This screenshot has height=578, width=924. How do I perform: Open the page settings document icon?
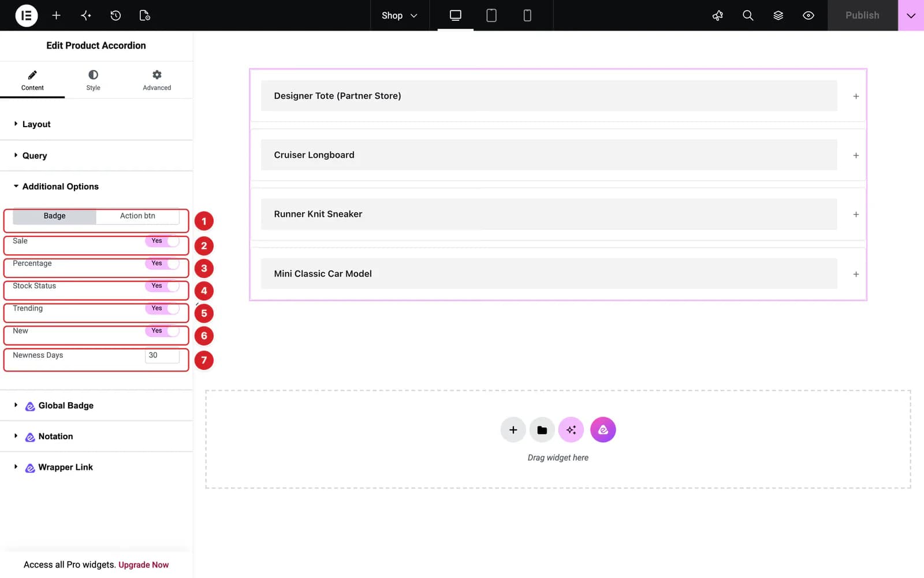point(145,16)
